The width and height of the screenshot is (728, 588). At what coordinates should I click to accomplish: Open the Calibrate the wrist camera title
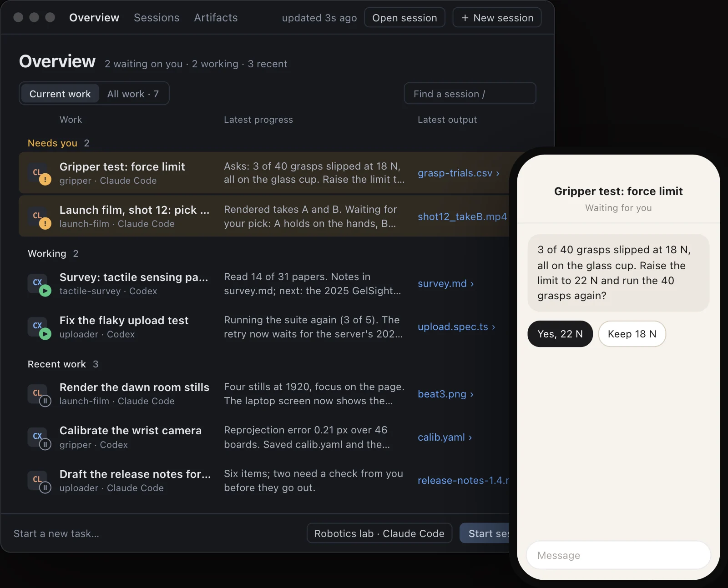coord(130,430)
